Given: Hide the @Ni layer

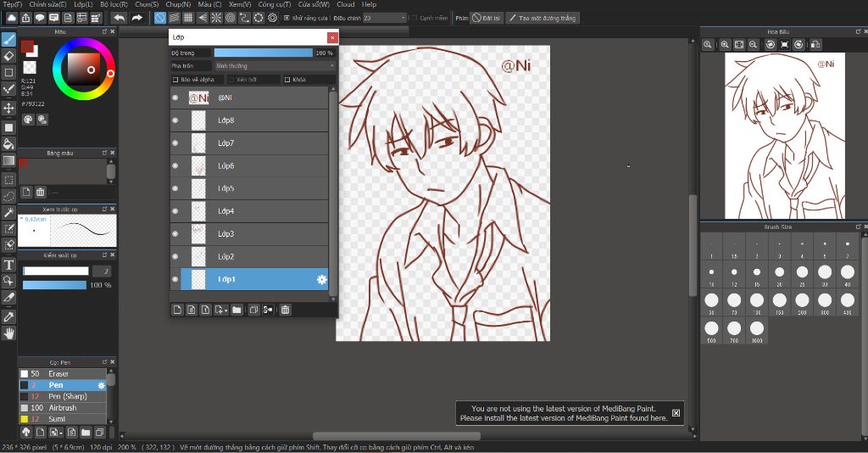Looking at the screenshot, I should point(175,98).
